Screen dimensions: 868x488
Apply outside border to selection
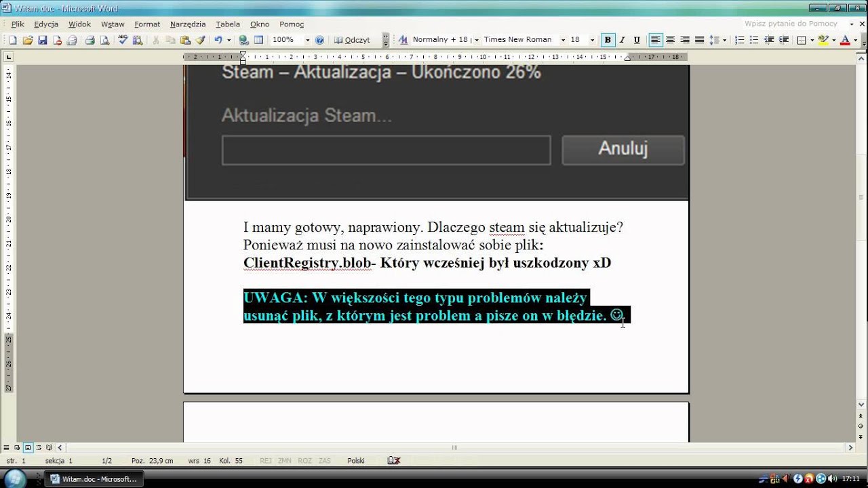[x=801, y=40]
